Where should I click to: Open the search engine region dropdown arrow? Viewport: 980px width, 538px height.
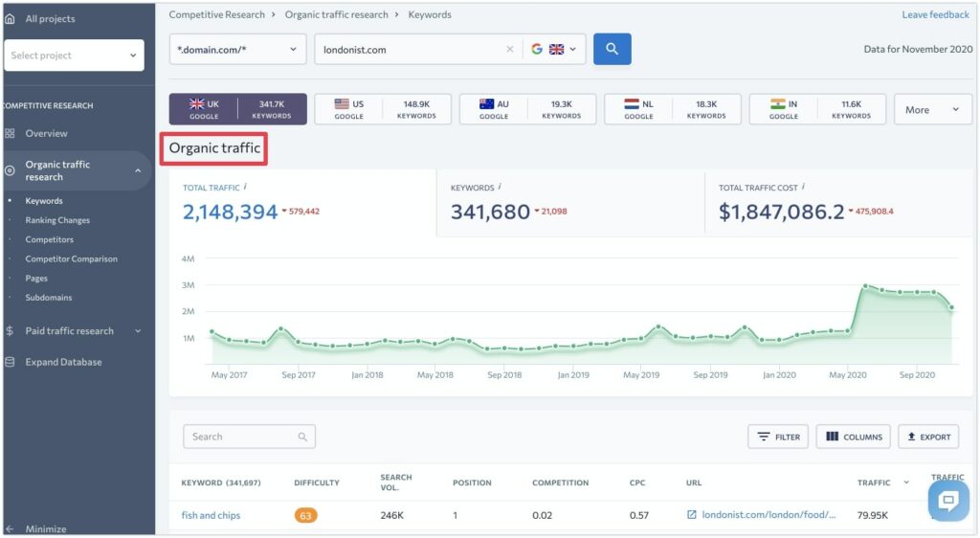coord(572,49)
